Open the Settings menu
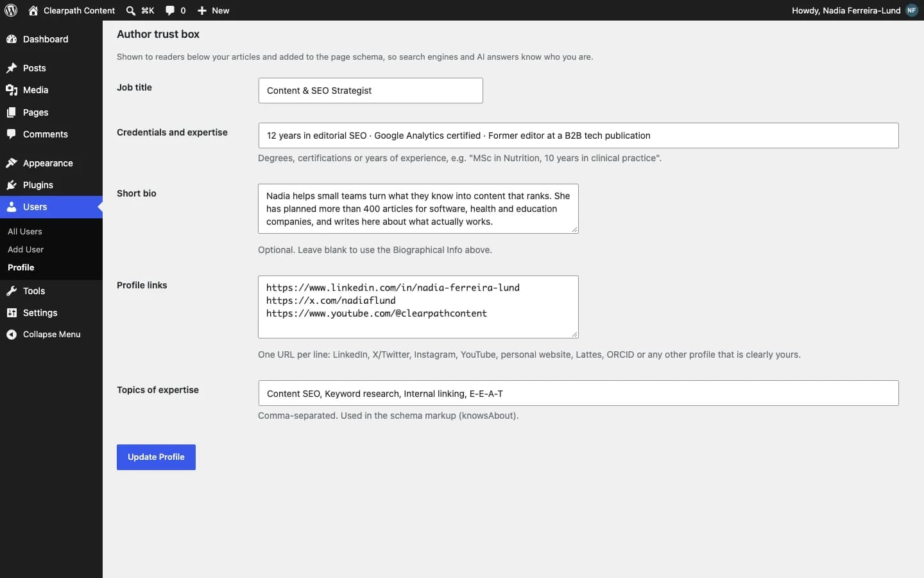The height and width of the screenshot is (578, 924). coord(51,313)
